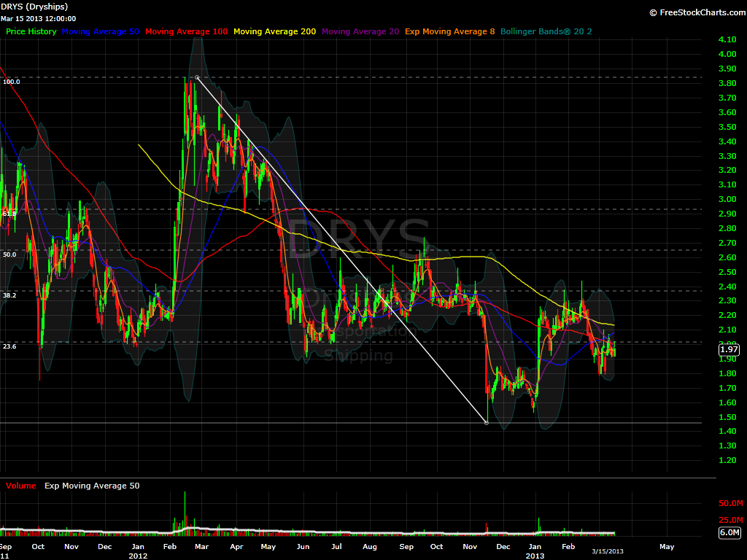This screenshot has height=560, width=747.
Task: Click the FreeStockCharts.com copyright link
Action: click(x=694, y=12)
